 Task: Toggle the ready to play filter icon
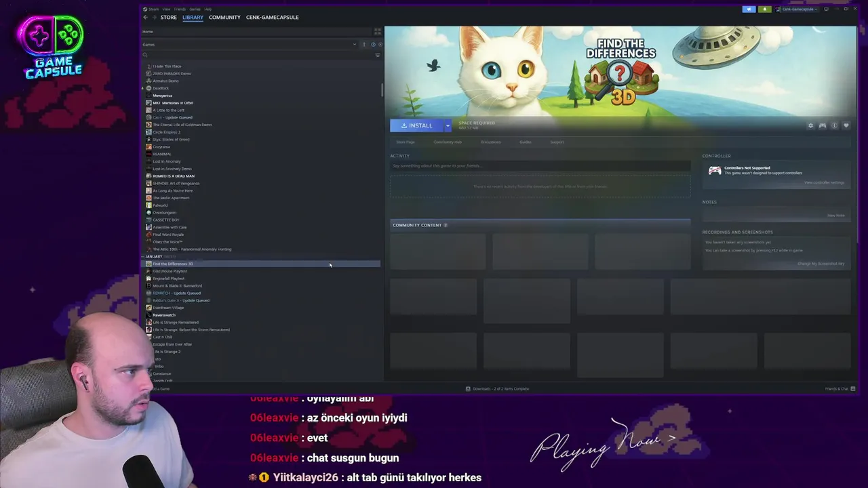click(x=380, y=44)
